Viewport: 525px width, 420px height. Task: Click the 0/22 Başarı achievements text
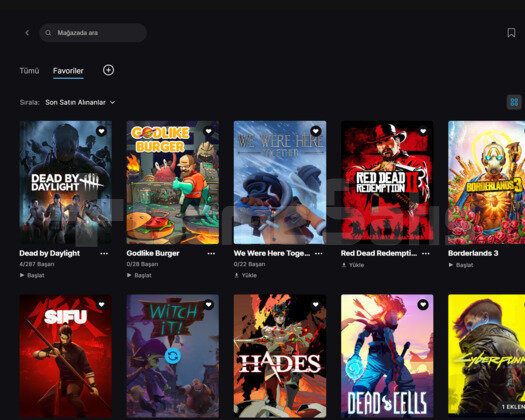pos(249,264)
